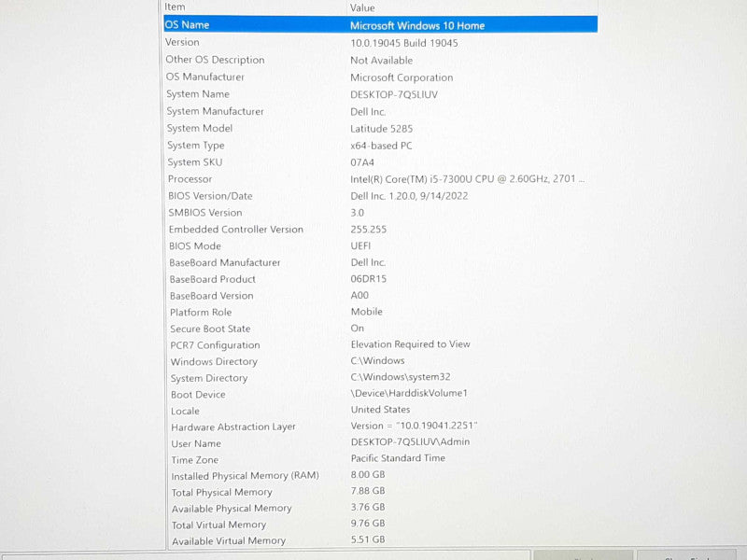Click the C:\Windows\system32 value
Viewport: 747px width, 560px height.
click(x=401, y=377)
